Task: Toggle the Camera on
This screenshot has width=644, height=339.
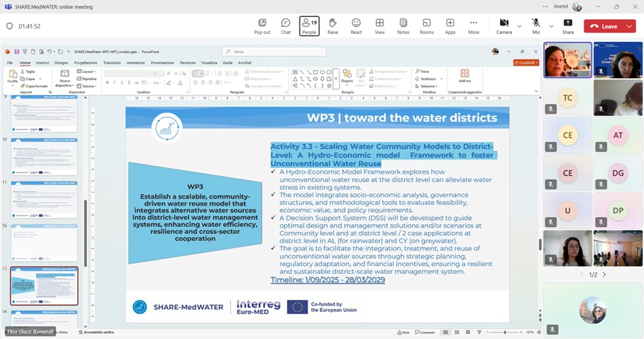Action: (x=504, y=26)
